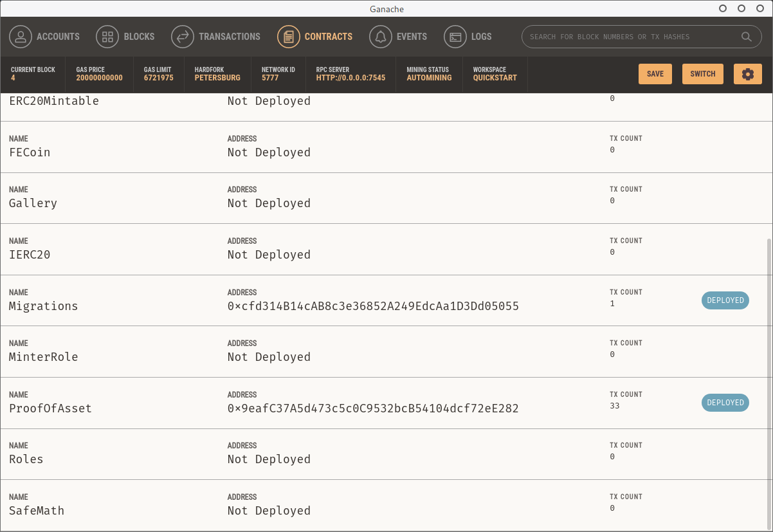The height and width of the screenshot is (532, 773).
Task: Go to the Transactions tab
Action: tap(216, 37)
